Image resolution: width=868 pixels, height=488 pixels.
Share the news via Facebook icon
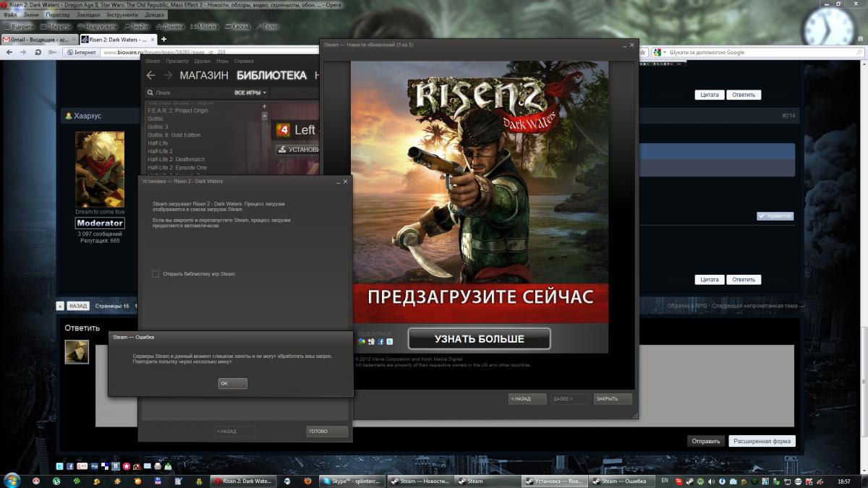point(380,341)
